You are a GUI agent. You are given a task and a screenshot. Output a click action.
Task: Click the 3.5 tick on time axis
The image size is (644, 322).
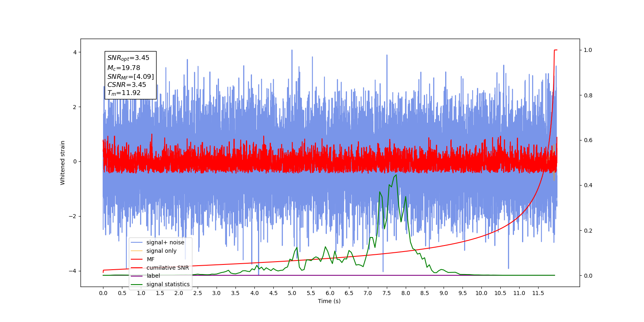point(235,293)
